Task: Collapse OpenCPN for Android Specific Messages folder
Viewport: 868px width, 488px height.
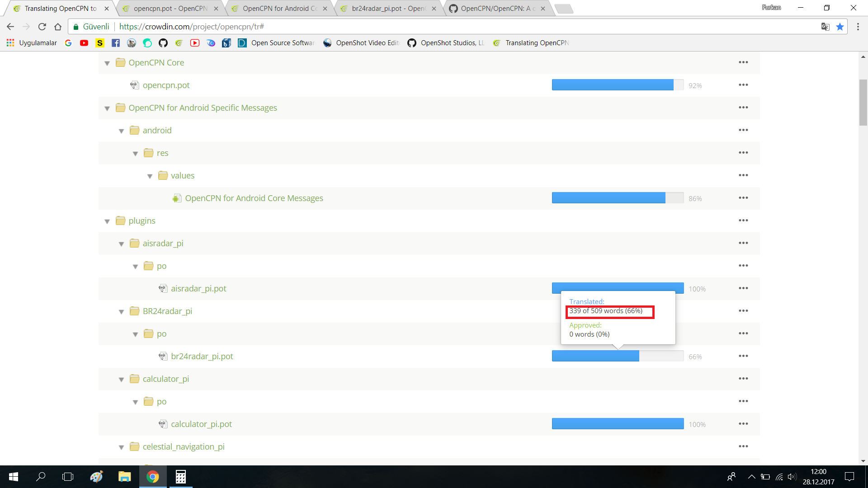Action: pyautogui.click(x=107, y=108)
